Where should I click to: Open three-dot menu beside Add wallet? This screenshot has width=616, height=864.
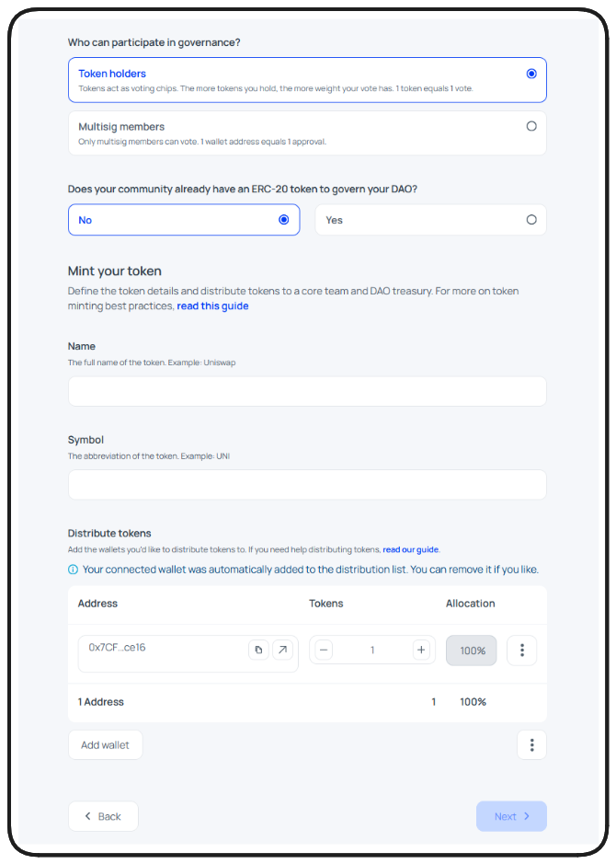click(x=531, y=744)
